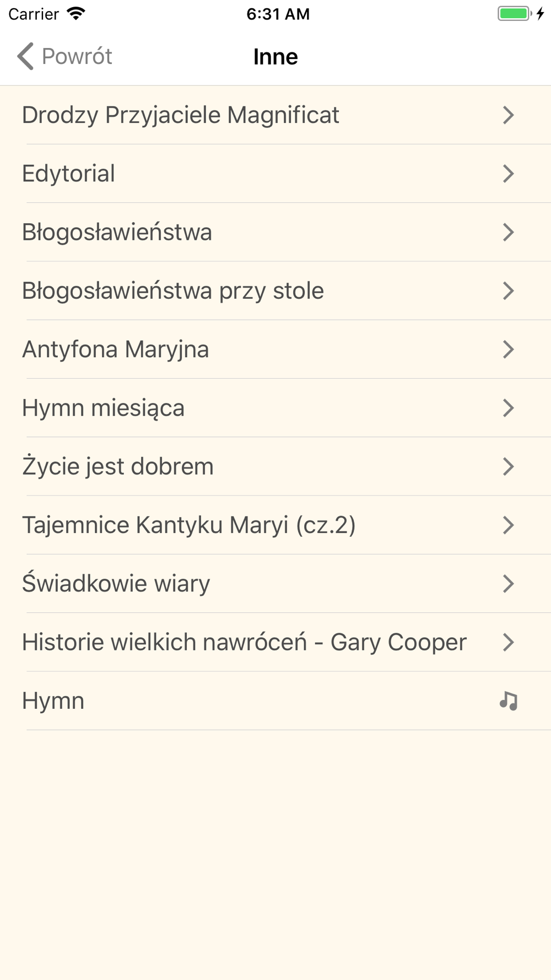
Task: Tap the clock in status bar
Action: click(278, 14)
